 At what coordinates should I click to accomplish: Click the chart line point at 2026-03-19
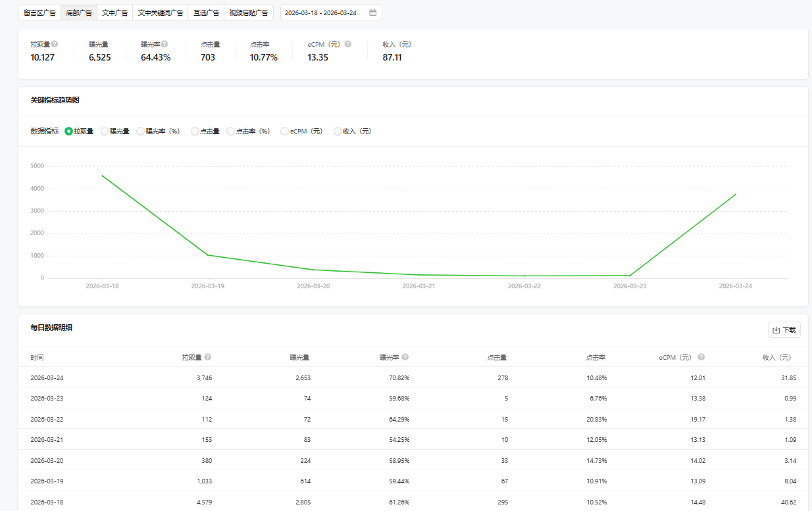208,255
